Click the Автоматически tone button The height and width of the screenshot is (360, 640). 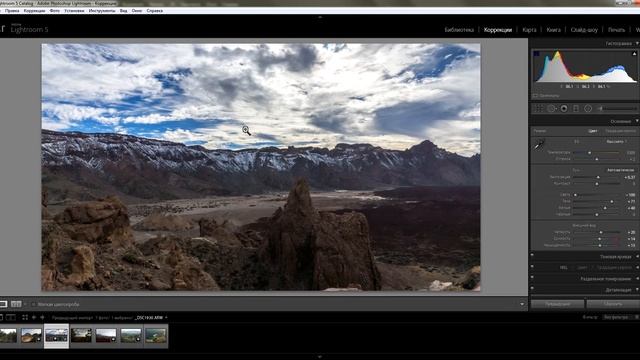click(620, 170)
